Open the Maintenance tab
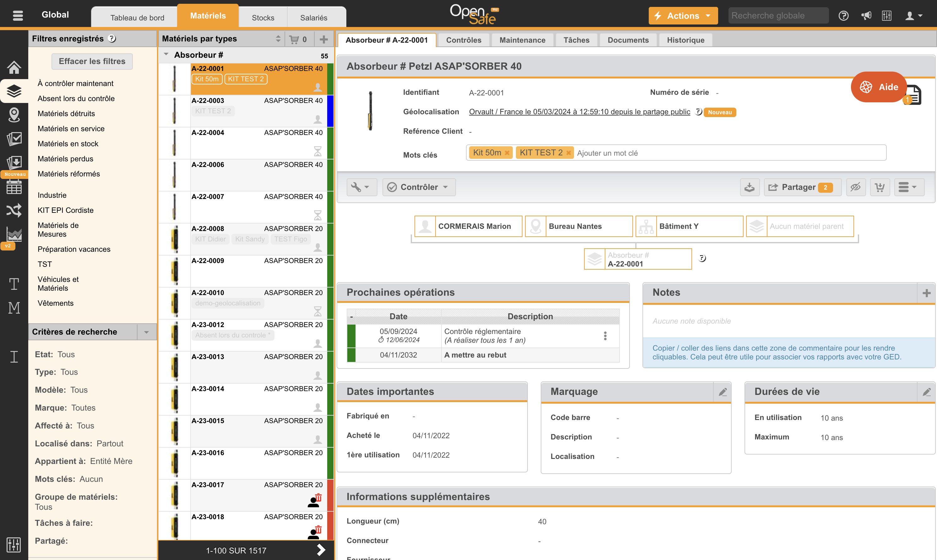 click(522, 40)
